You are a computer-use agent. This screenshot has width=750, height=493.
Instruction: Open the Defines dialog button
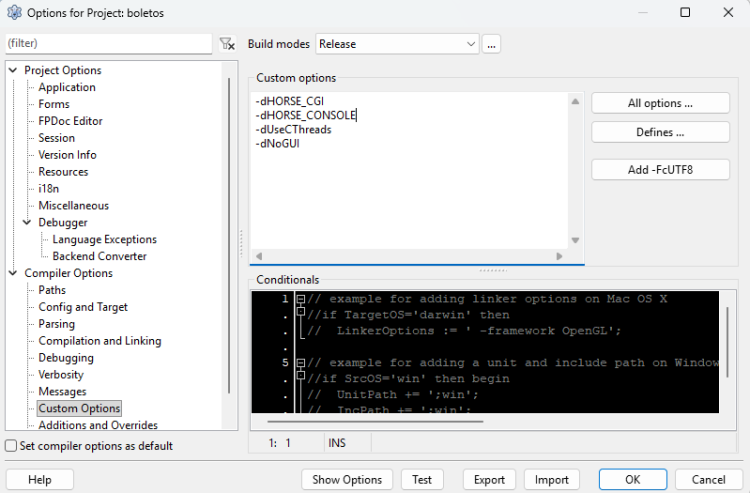click(660, 132)
